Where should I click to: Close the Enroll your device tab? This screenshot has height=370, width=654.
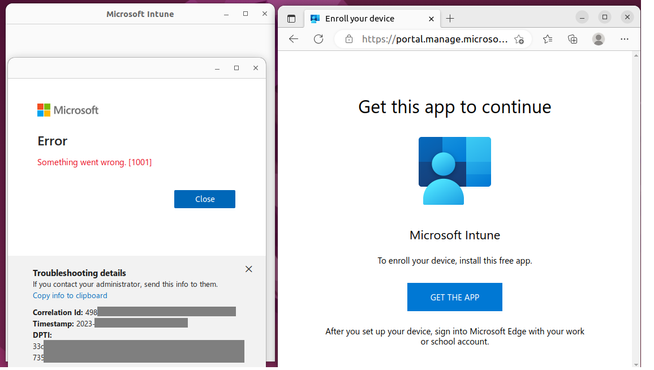click(431, 19)
